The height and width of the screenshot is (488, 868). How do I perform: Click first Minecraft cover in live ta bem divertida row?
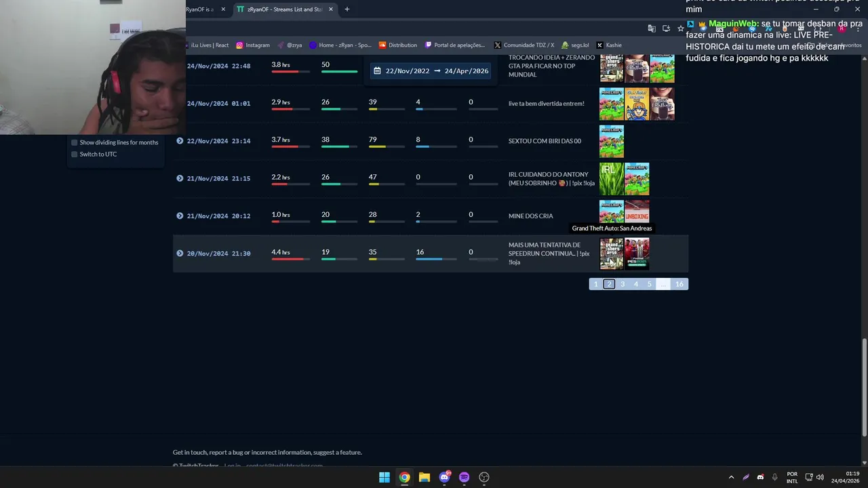611,104
